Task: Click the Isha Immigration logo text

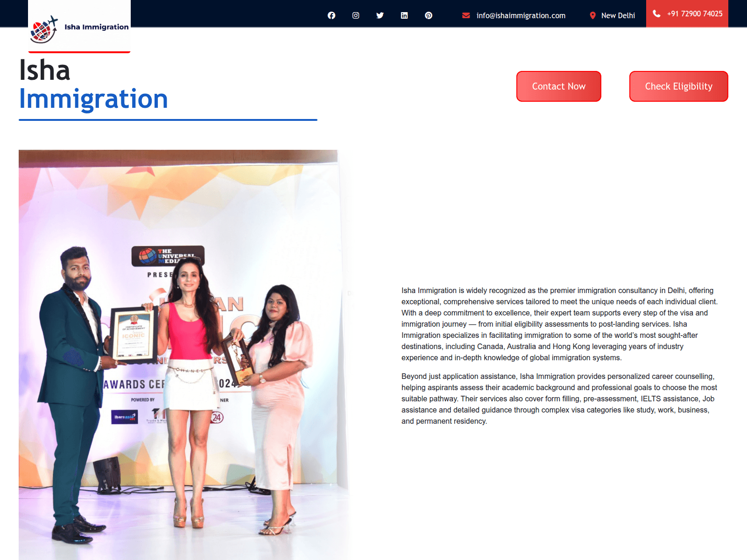Action: tap(96, 27)
